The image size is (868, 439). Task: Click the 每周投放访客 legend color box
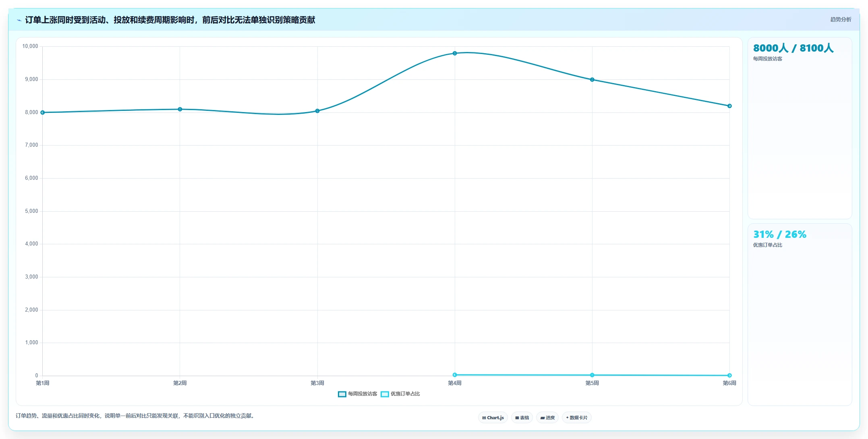pos(342,394)
